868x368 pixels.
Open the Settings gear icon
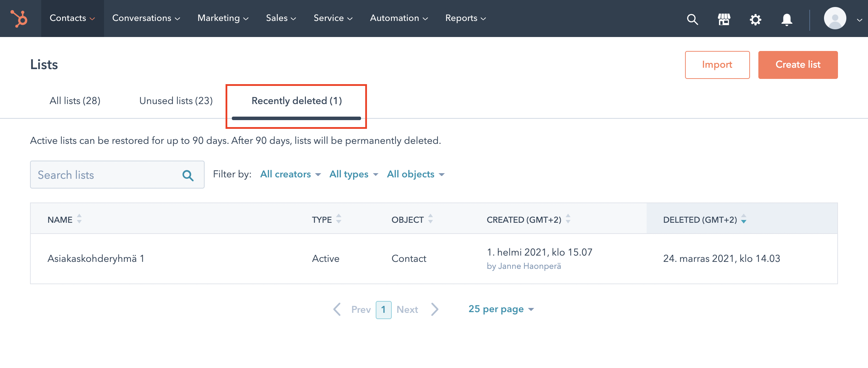[x=755, y=19]
